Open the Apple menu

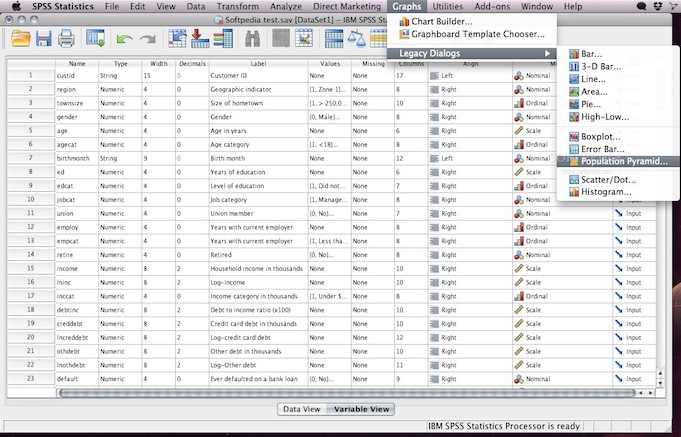[16, 6]
